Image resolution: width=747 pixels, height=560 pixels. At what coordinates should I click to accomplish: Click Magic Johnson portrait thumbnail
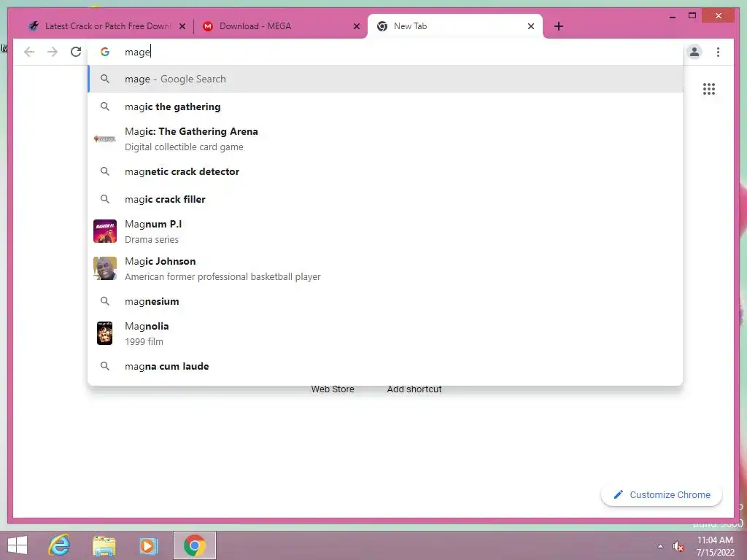point(105,268)
